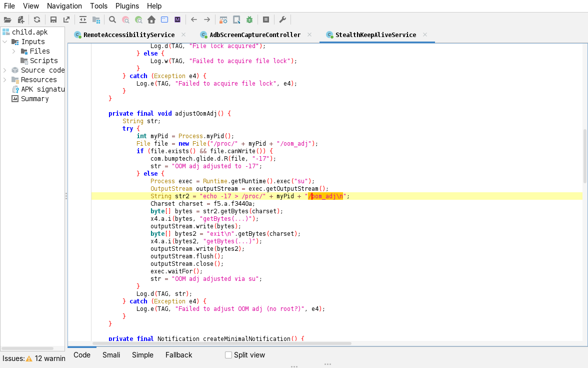Click the Open file folder icon
The height and width of the screenshot is (368, 588).
(x=7, y=20)
